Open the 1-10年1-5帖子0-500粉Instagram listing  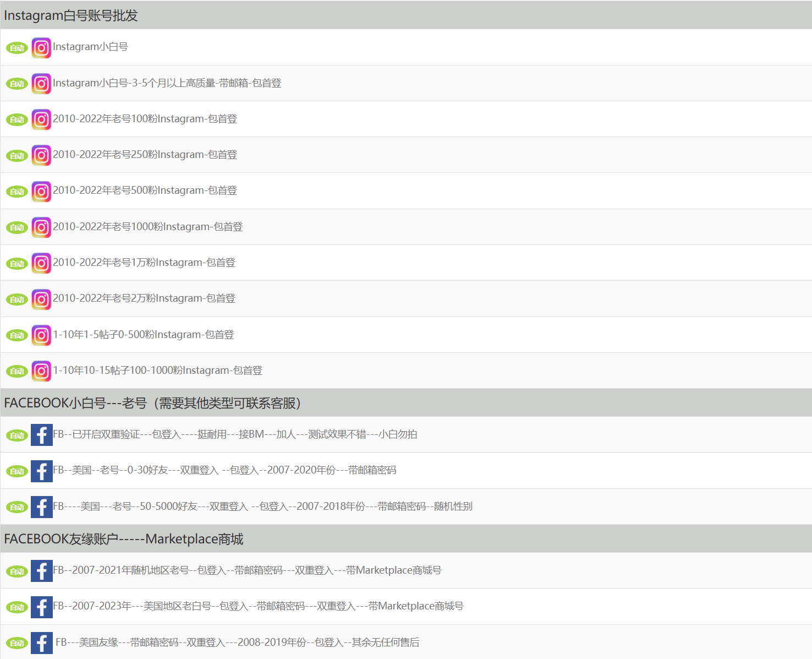click(143, 335)
